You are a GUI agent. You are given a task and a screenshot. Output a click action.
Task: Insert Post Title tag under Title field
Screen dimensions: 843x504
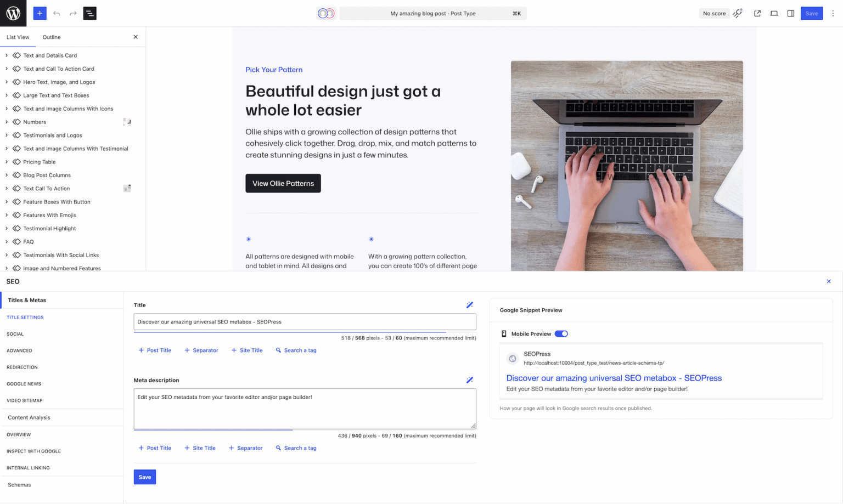coord(155,350)
